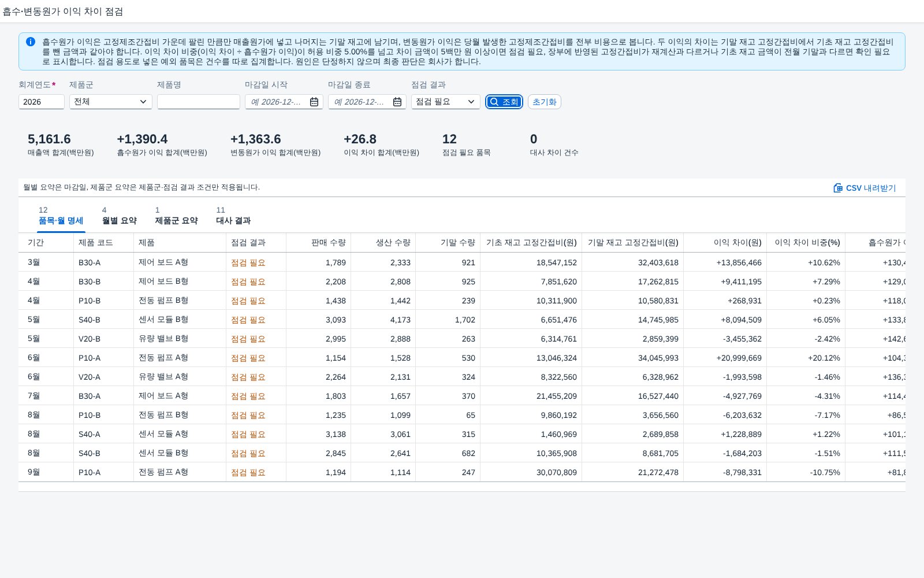The width and height of the screenshot is (924, 578).
Task: Click the 이익 차이(원) column header
Action: [x=725, y=243]
